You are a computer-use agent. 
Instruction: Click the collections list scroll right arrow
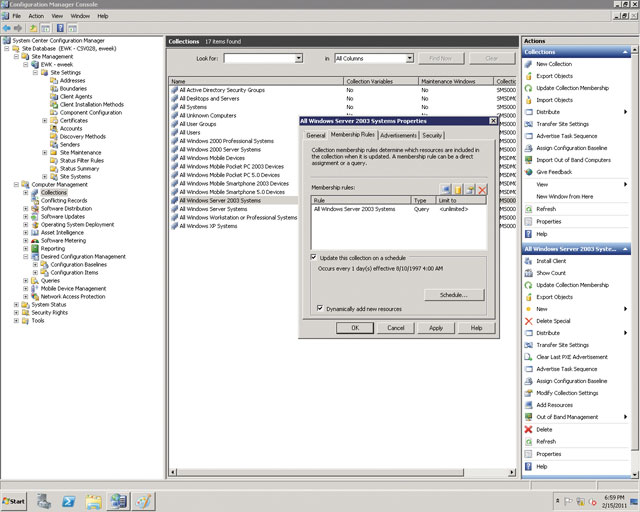pyautogui.click(x=512, y=472)
